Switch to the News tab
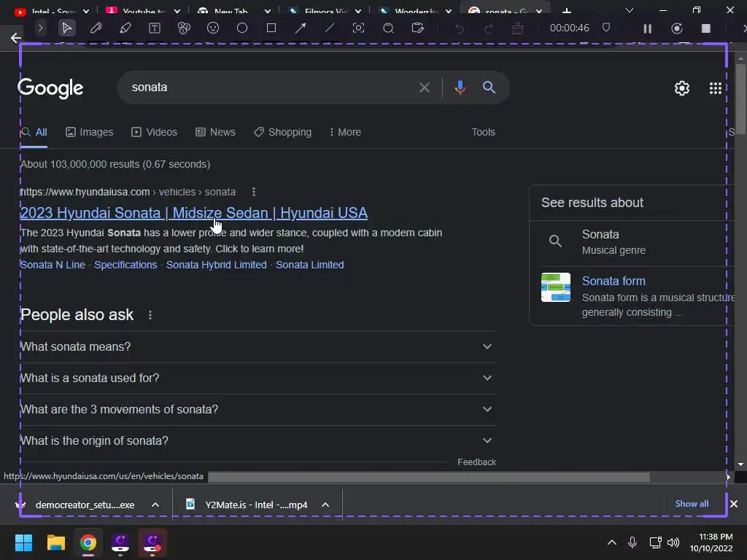 pyautogui.click(x=215, y=133)
